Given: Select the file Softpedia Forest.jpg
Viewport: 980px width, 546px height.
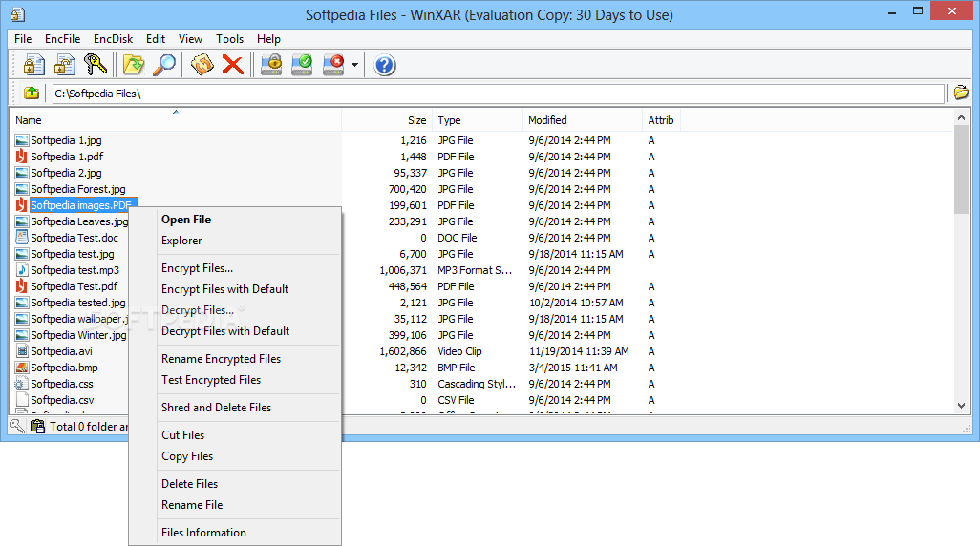Looking at the screenshot, I should tap(78, 189).
